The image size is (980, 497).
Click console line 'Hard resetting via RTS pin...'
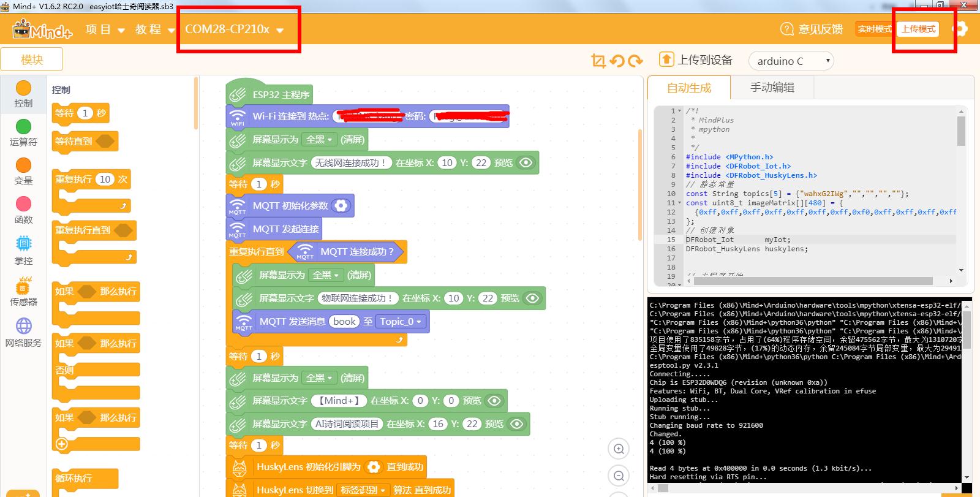[708, 477]
